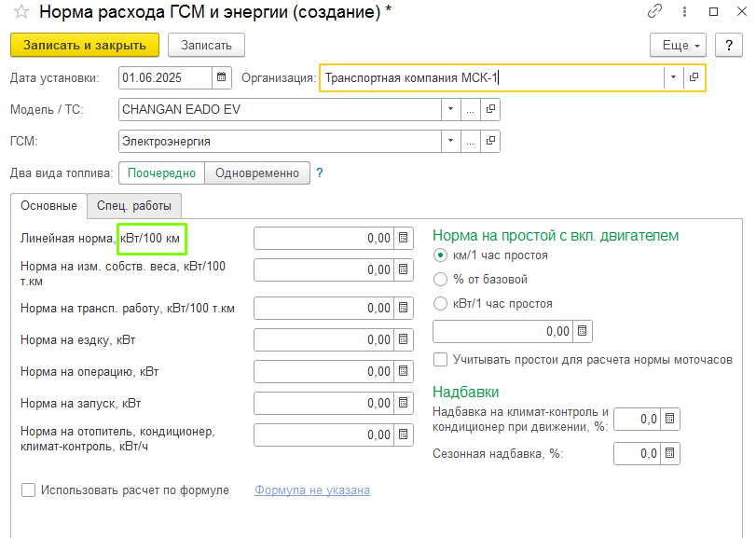Enable 'Использовать расчет по формуле' checkbox

click(x=28, y=490)
